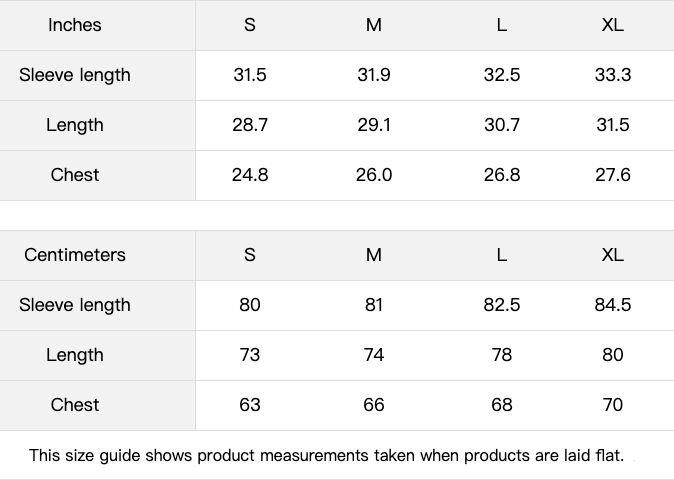Click the 30.7 length value for L
The image size is (674, 480).
(502, 125)
